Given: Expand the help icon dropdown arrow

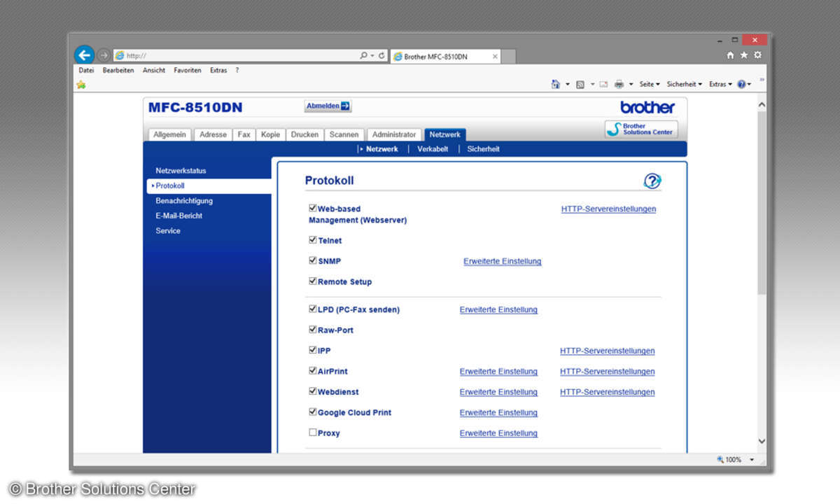Looking at the screenshot, I should point(749,84).
